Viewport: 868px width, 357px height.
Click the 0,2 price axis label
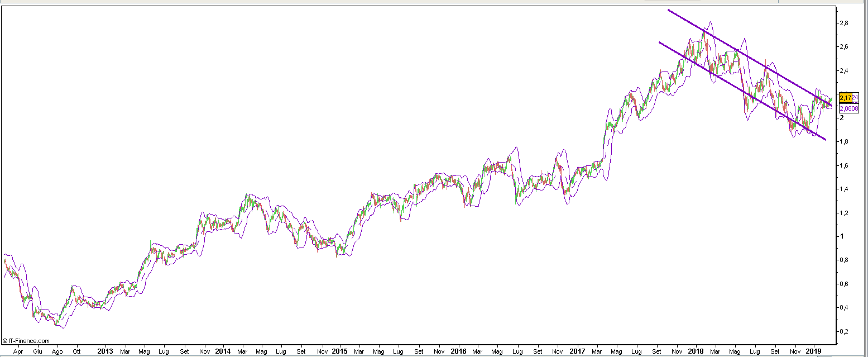(x=844, y=331)
